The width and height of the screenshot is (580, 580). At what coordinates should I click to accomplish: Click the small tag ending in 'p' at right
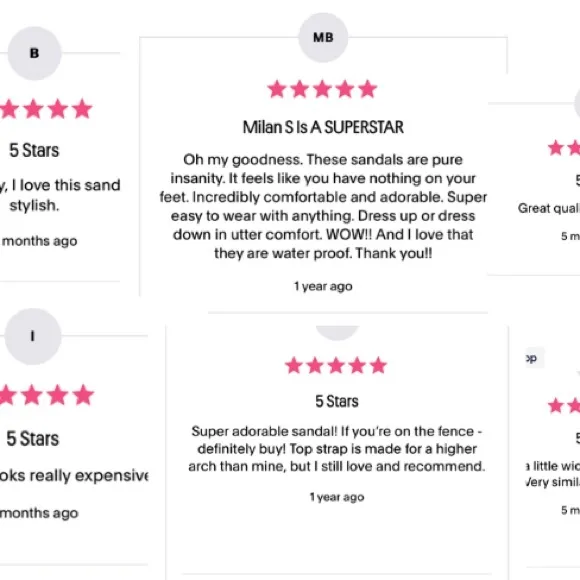pos(535,358)
